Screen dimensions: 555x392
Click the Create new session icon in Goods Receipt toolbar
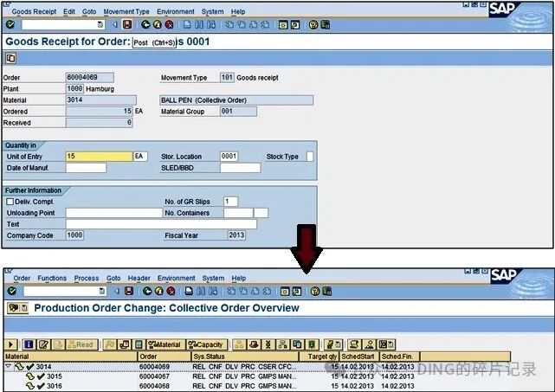283,24
